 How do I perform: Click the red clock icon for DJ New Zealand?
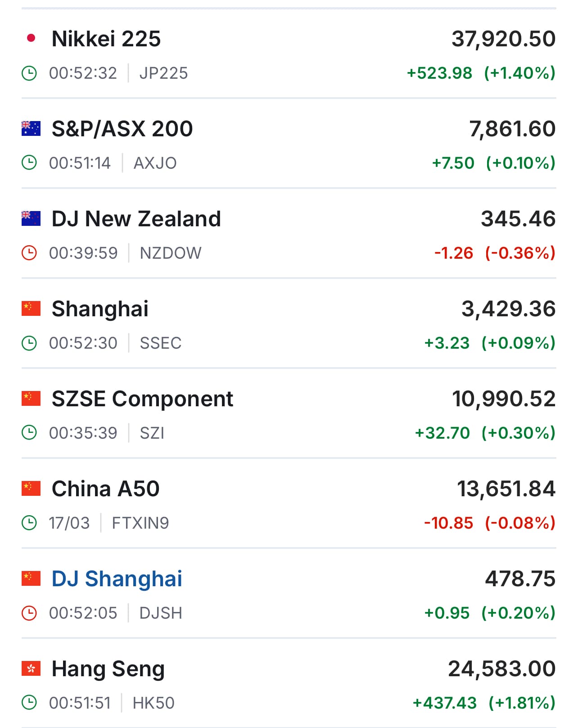click(x=29, y=253)
